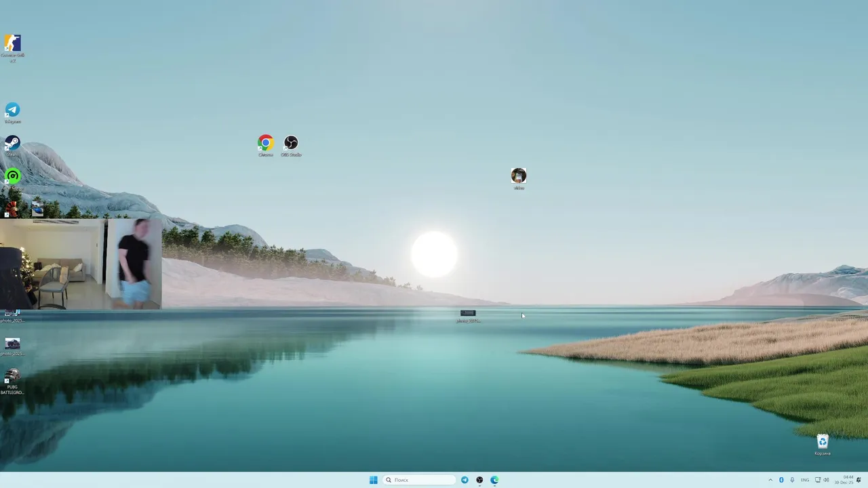Click the taskbar search box
The height and width of the screenshot is (488, 868).
tap(419, 480)
